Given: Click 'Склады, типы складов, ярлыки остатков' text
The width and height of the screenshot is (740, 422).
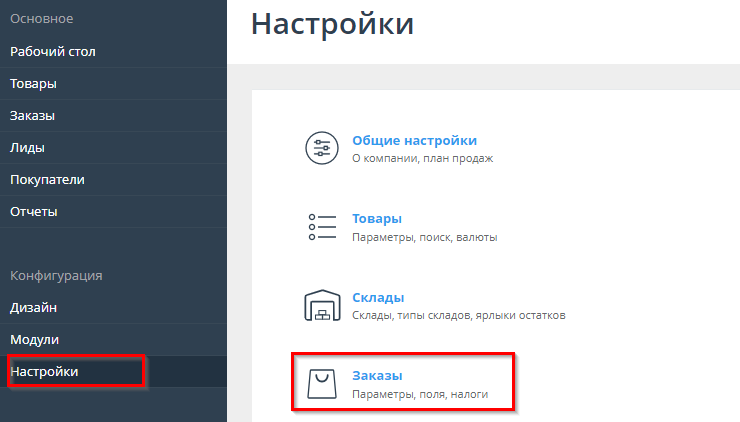Looking at the screenshot, I should pos(459,315).
